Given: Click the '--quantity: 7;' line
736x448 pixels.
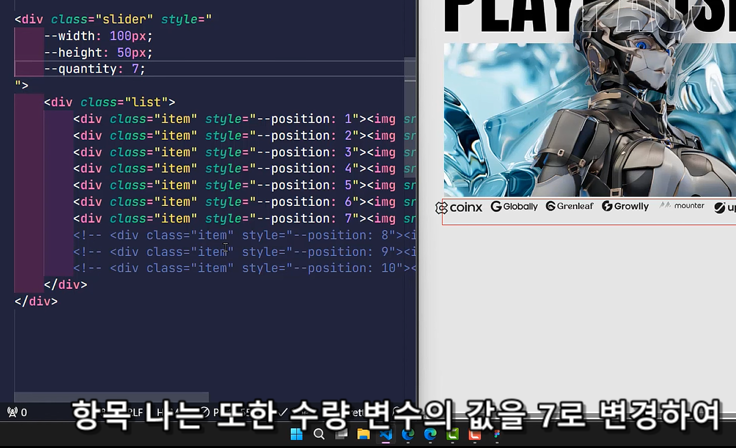Looking at the screenshot, I should coord(95,69).
